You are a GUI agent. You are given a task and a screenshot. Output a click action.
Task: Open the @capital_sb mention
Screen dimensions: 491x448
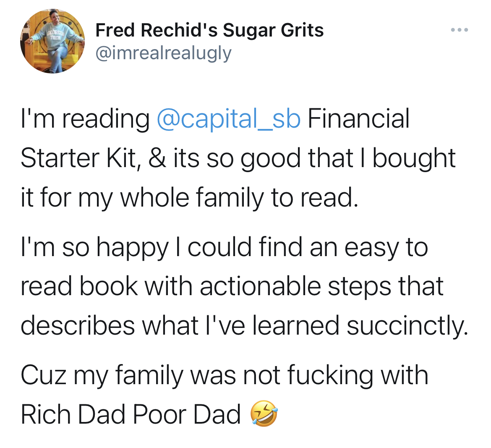pos(229,119)
